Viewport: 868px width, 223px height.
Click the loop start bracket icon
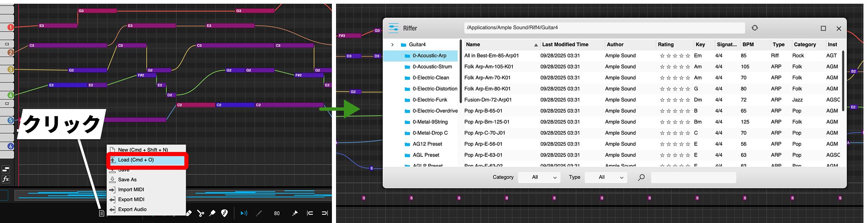[x=310, y=213]
